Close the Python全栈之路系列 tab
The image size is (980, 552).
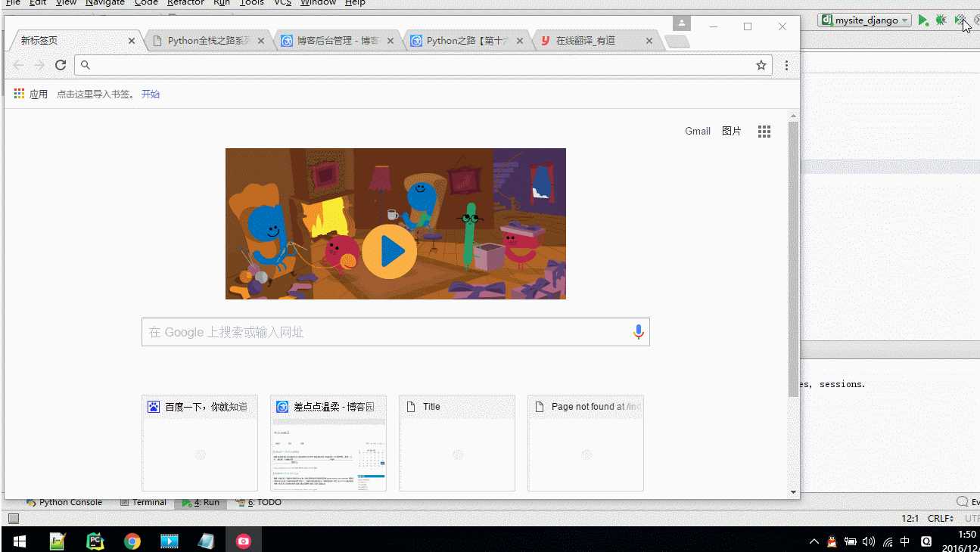coord(261,41)
